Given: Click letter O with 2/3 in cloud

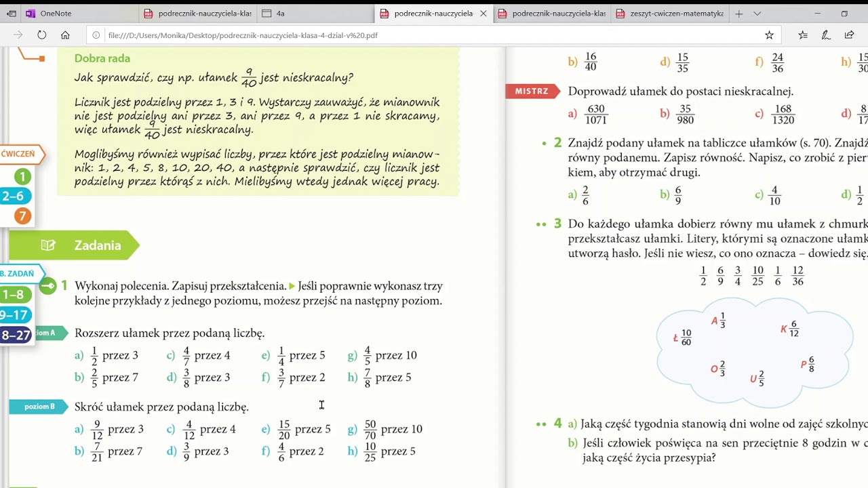Looking at the screenshot, I should [x=718, y=369].
